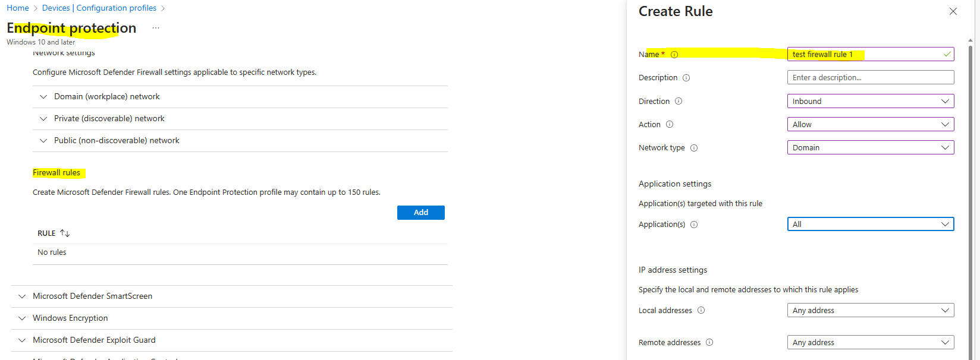Open Configuration profiles breadcrumb link

pos(117,8)
